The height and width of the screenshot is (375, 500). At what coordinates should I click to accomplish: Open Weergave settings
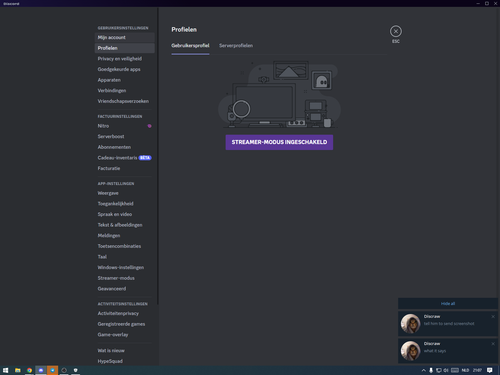tap(125, 193)
